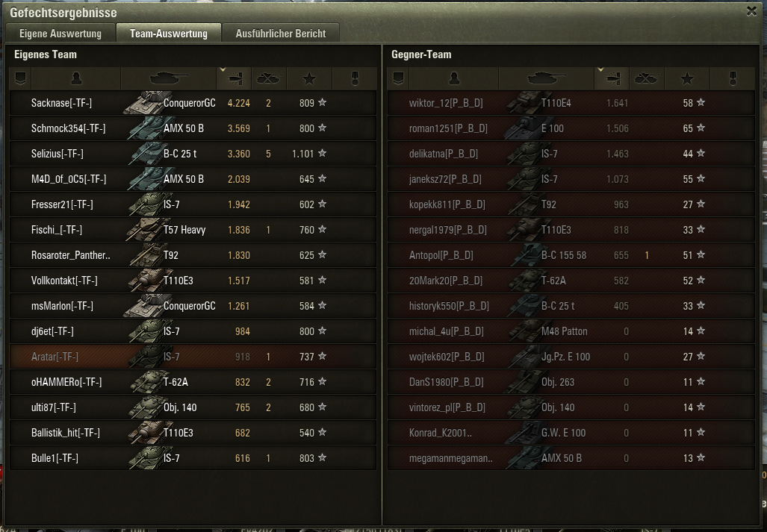Sort own team by kills icon
767x532 pixels.
coord(269,78)
